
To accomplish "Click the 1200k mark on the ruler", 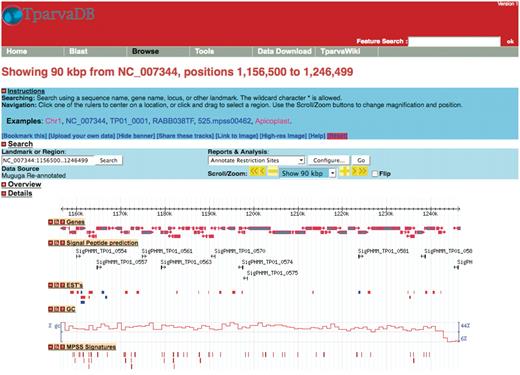I will (x=253, y=214).
